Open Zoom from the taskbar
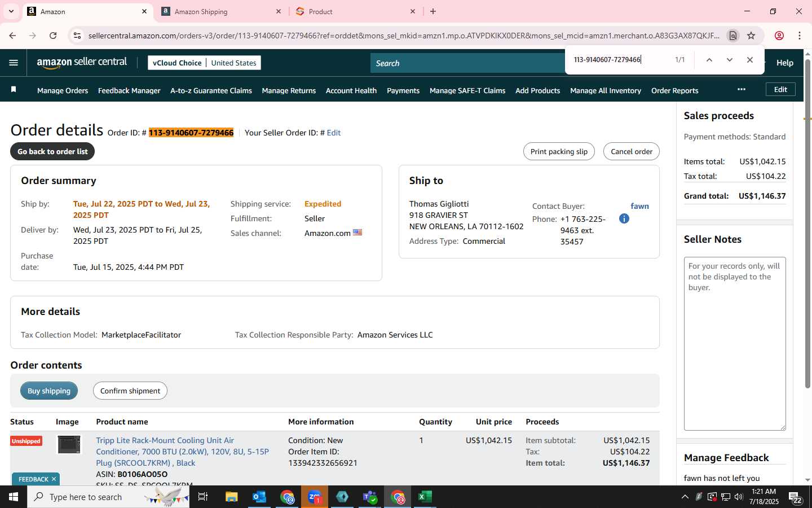The height and width of the screenshot is (508, 812). pos(315,497)
